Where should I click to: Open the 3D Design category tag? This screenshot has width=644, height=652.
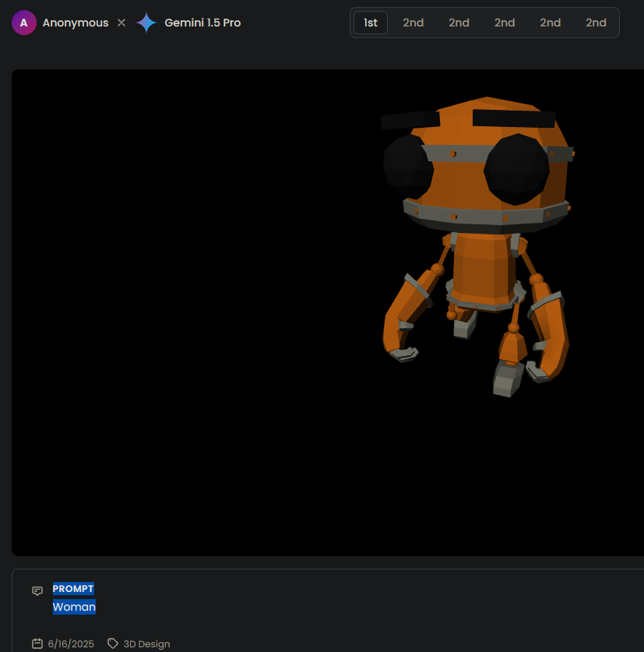(146, 643)
